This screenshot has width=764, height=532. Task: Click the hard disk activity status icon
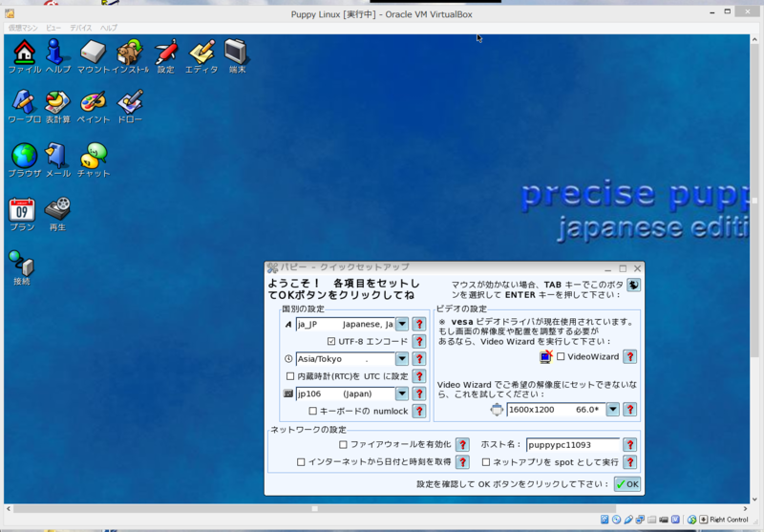(605, 520)
